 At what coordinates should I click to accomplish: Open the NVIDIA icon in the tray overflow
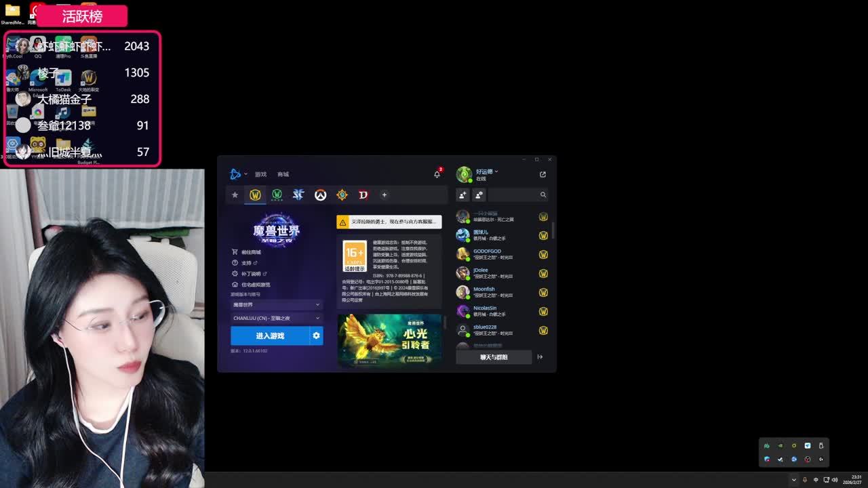[x=781, y=446]
